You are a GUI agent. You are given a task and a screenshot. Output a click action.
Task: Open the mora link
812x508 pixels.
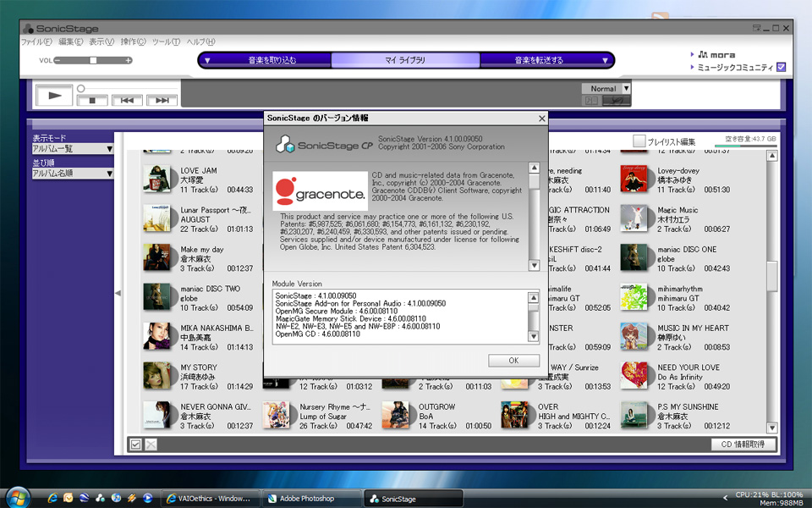click(716, 54)
